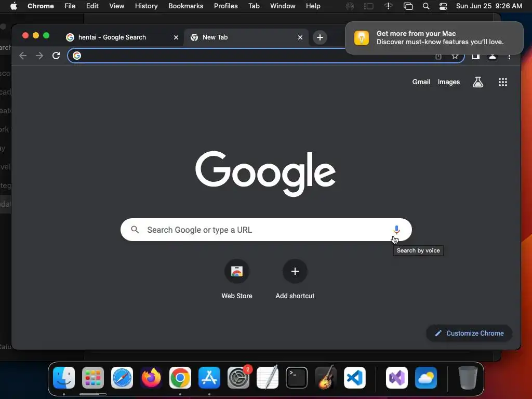Click the Chrome back arrow
This screenshot has width=532, height=399.
pos(23,56)
